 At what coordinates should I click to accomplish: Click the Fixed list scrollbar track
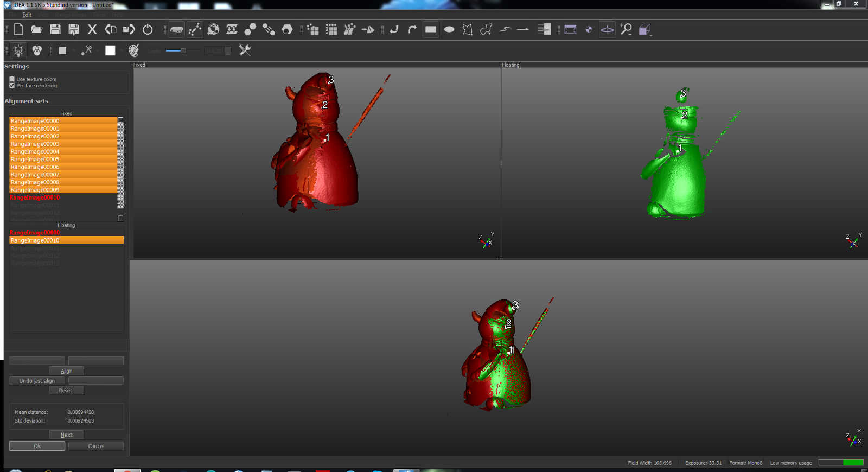click(x=120, y=166)
